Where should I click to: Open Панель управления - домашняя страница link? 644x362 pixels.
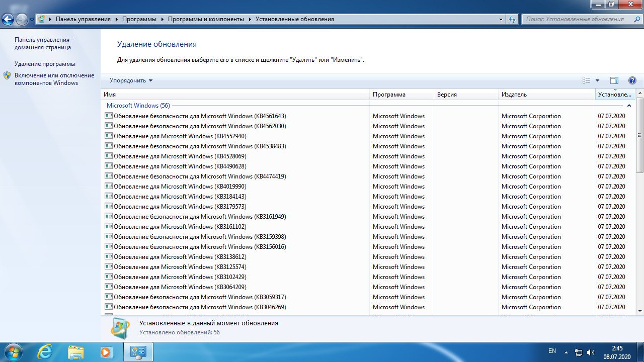(44, 43)
